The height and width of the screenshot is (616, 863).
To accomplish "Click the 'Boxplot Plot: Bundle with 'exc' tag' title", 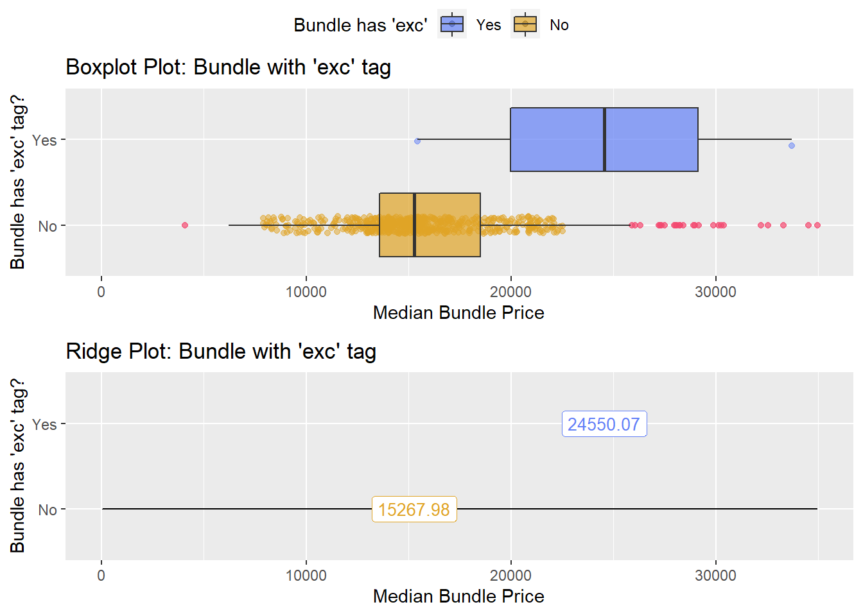I will click(229, 67).
